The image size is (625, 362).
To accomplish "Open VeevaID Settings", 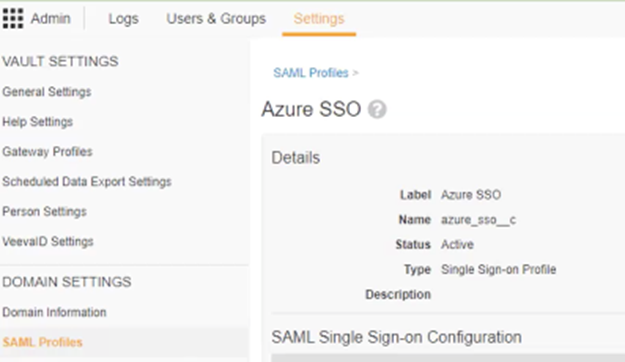I will 48,241.
